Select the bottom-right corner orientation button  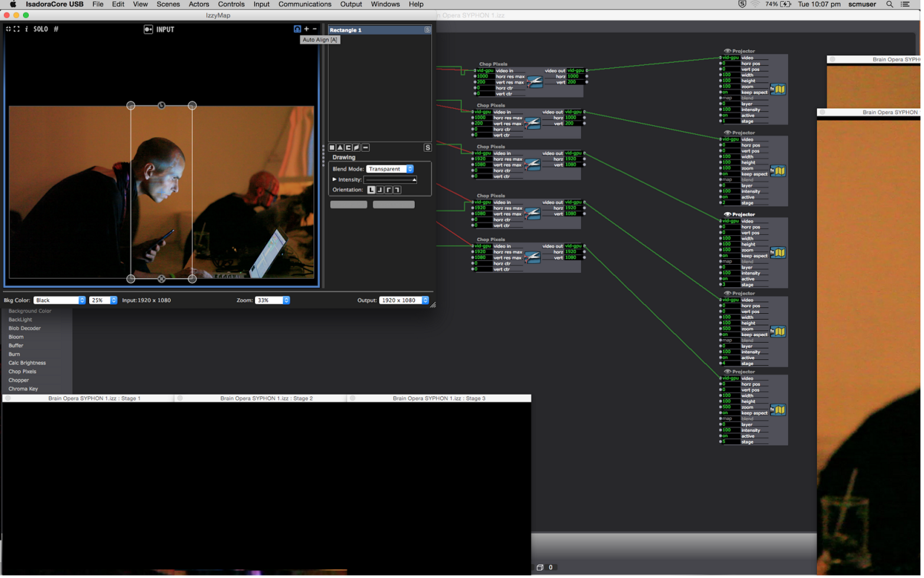tap(380, 190)
